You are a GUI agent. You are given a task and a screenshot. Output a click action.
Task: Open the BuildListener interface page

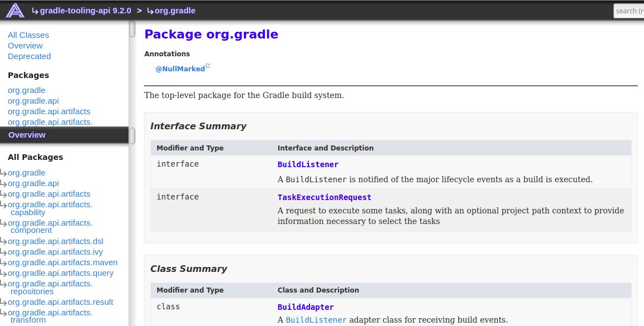(x=308, y=164)
